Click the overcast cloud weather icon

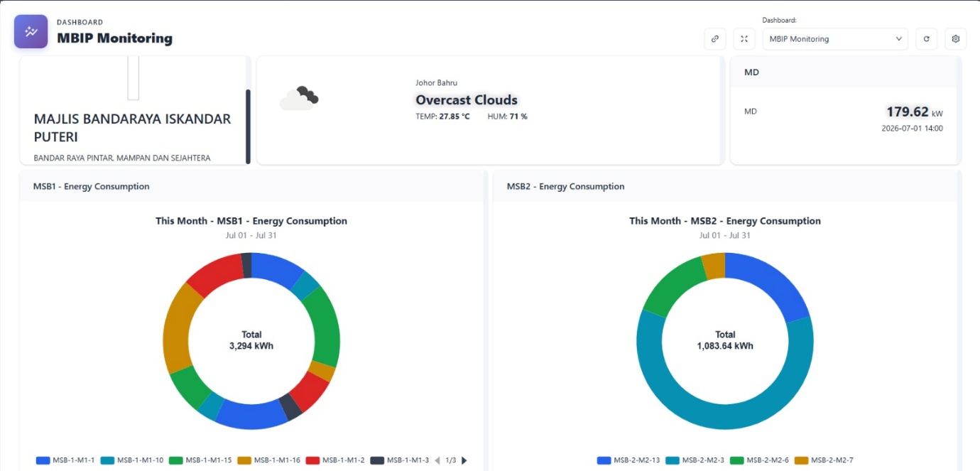point(299,98)
